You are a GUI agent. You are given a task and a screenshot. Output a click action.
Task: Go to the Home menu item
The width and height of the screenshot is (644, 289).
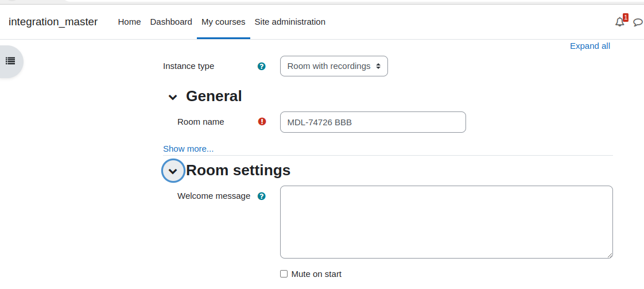[129, 22]
